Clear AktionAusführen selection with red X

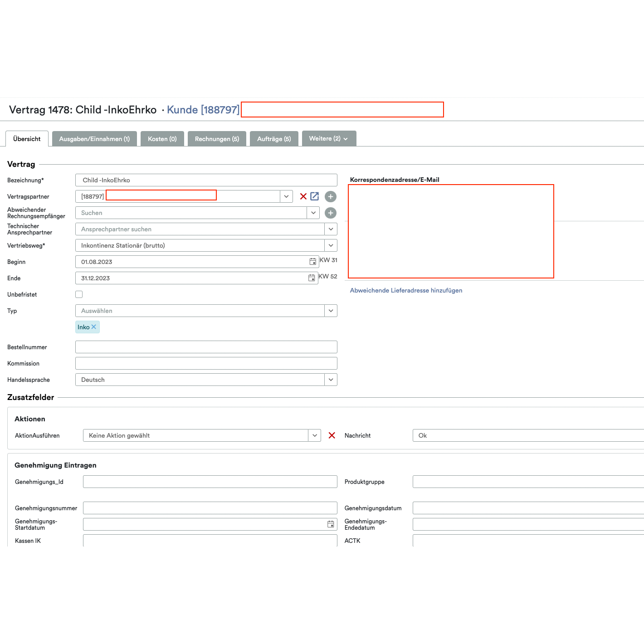click(332, 435)
